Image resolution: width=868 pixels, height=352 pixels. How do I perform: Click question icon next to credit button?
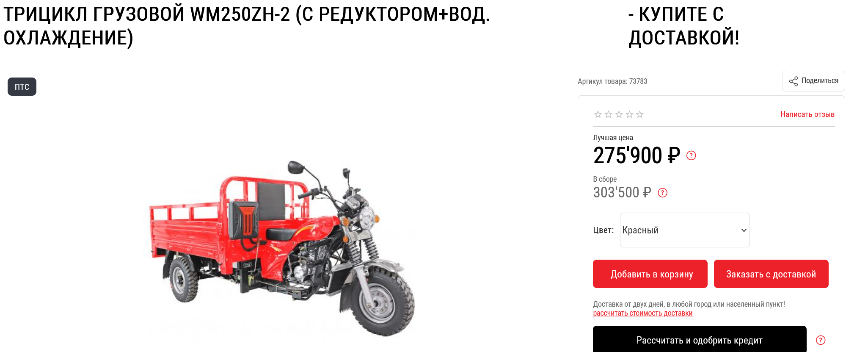821,340
